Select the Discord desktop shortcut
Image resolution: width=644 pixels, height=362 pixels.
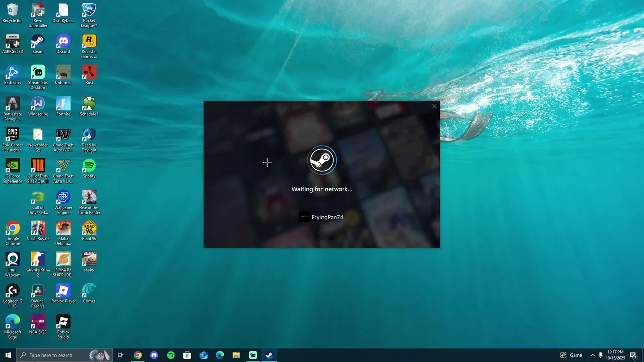click(x=63, y=44)
